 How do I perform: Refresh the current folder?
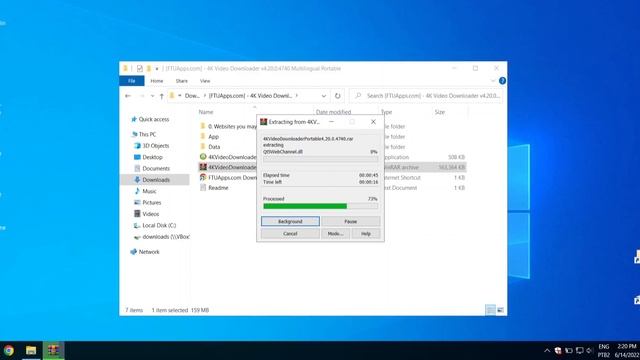[338, 96]
